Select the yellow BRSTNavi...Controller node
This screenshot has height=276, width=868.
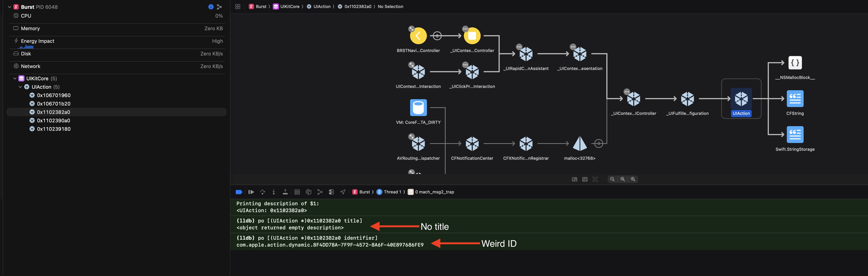[x=418, y=36]
